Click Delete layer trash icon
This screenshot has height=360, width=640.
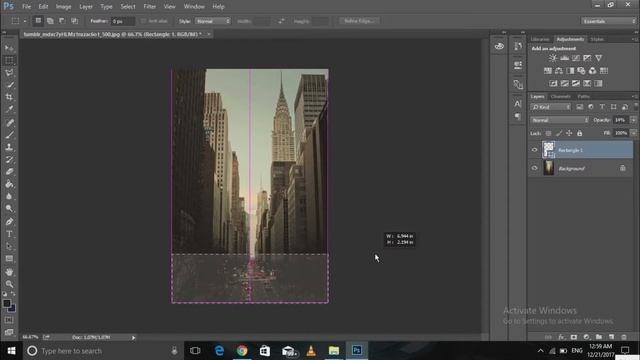(624, 337)
